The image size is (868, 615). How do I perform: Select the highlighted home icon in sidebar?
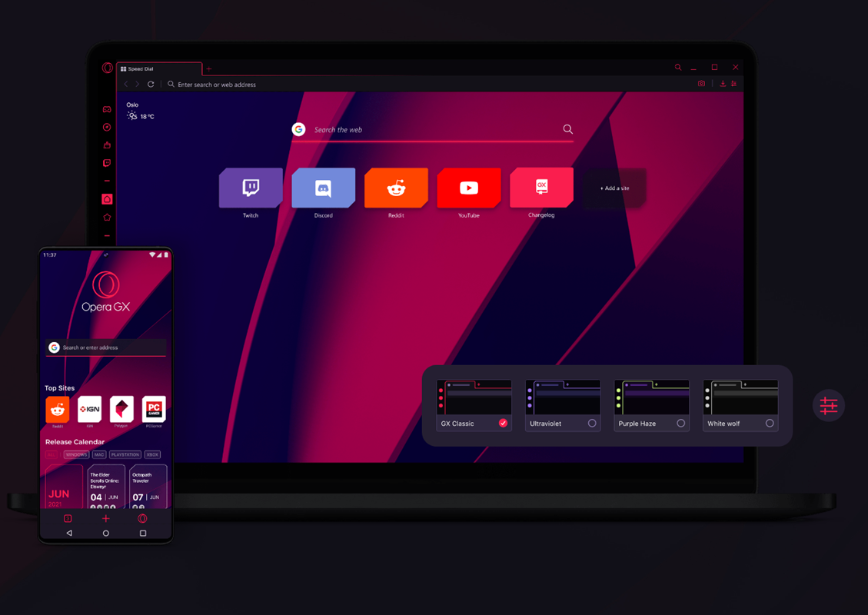[107, 199]
